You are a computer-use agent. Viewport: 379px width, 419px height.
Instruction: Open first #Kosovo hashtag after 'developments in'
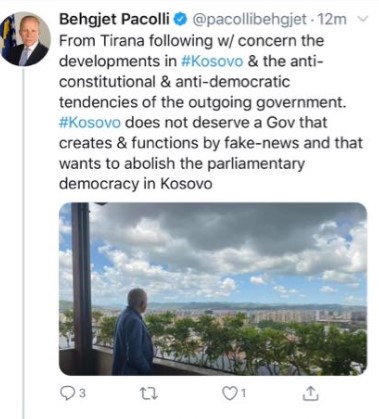point(212,61)
